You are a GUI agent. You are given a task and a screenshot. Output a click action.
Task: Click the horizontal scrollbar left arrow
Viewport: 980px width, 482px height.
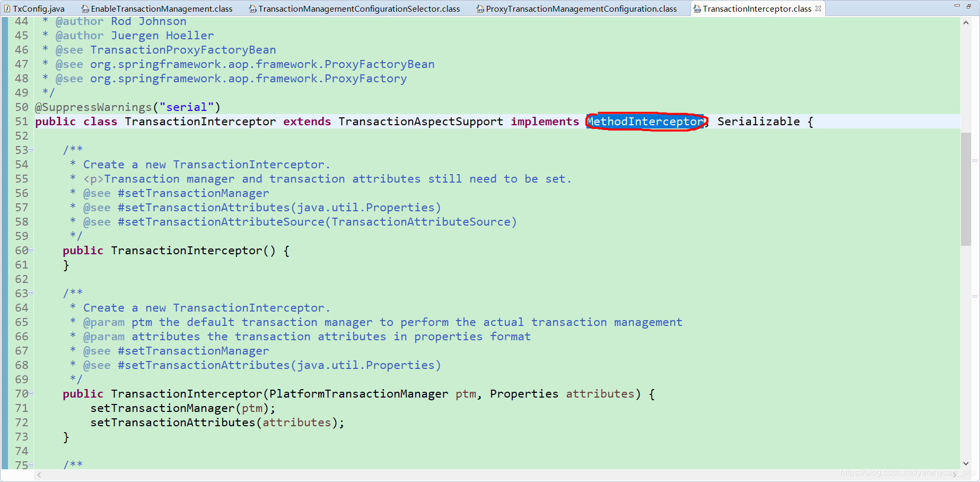click(x=39, y=475)
